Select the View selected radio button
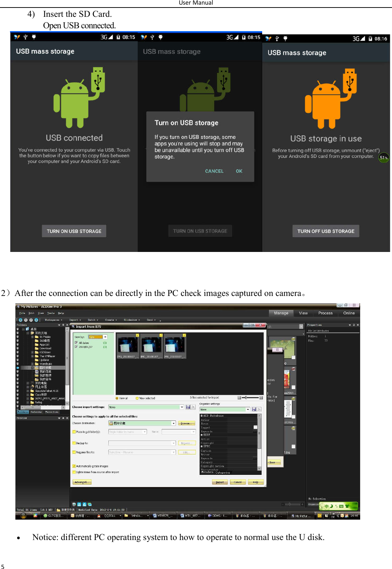392x569 pixels. (x=137, y=398)
